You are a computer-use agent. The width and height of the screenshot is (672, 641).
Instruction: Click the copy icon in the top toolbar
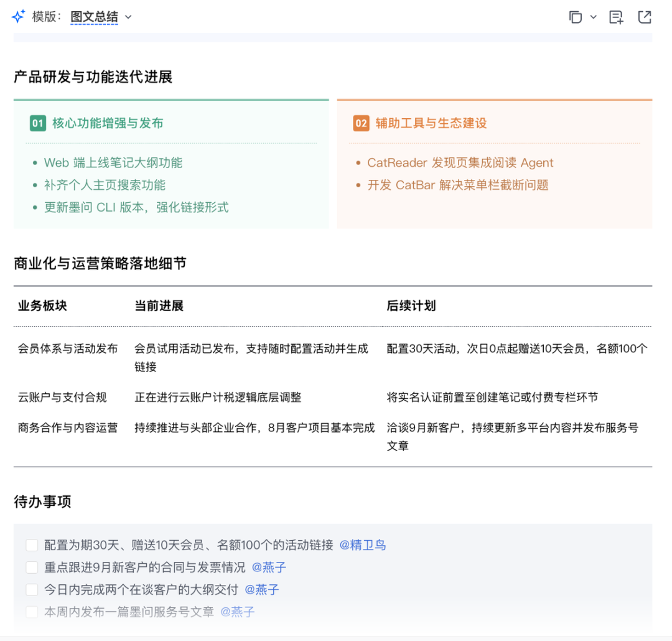[575, 17]
